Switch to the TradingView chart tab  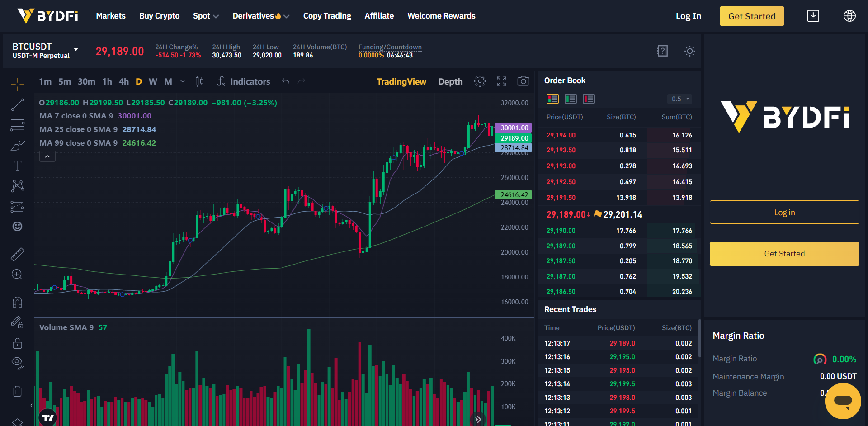401,81
